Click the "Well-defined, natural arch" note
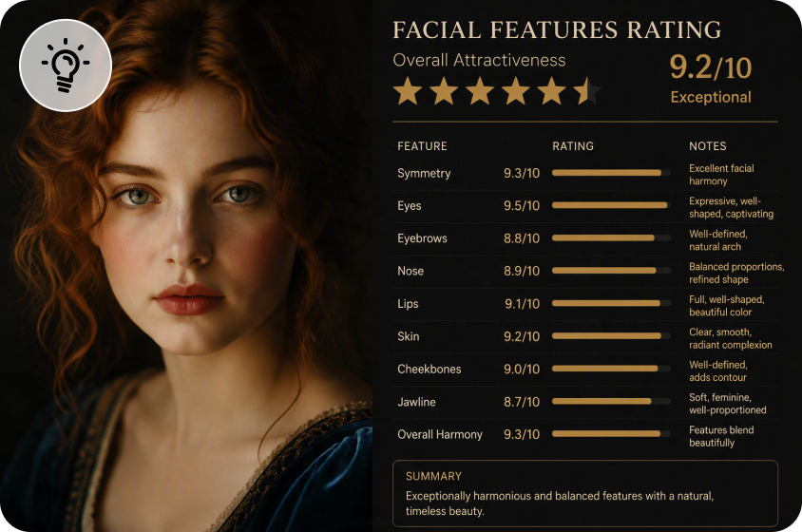 point(718,240)
